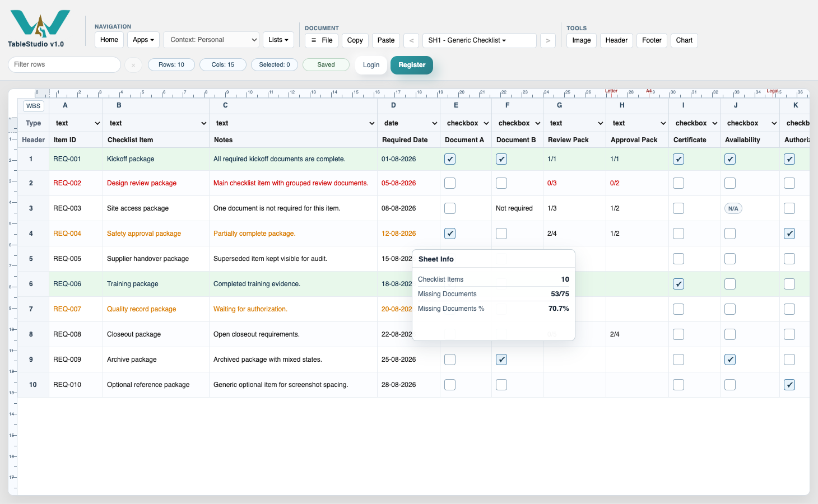Open the Footer tool
Image resolution: width=818 pixels, height=504 pixels.
(652, 40)
